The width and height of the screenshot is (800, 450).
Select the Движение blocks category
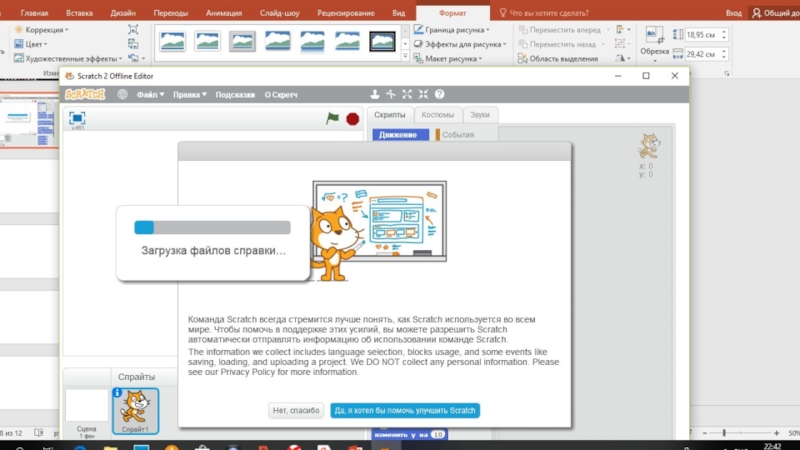click(398, 135)
